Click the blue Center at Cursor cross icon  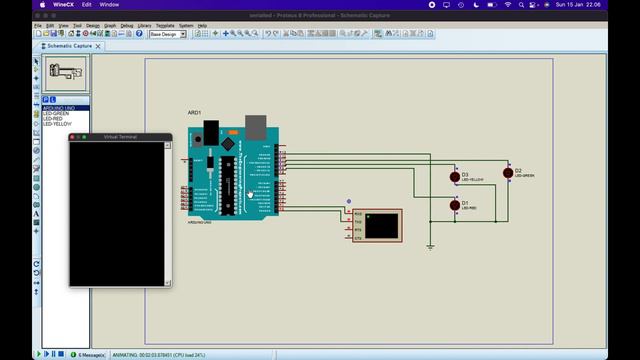226,34
